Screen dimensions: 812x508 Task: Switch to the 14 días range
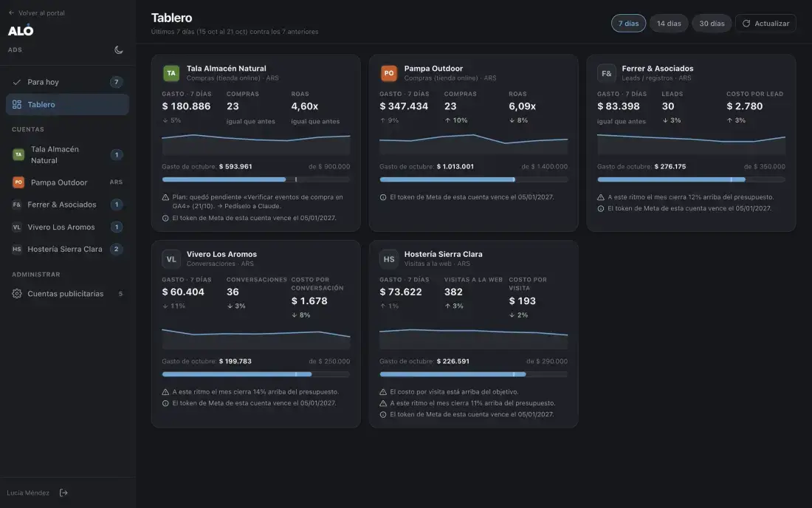669,24
